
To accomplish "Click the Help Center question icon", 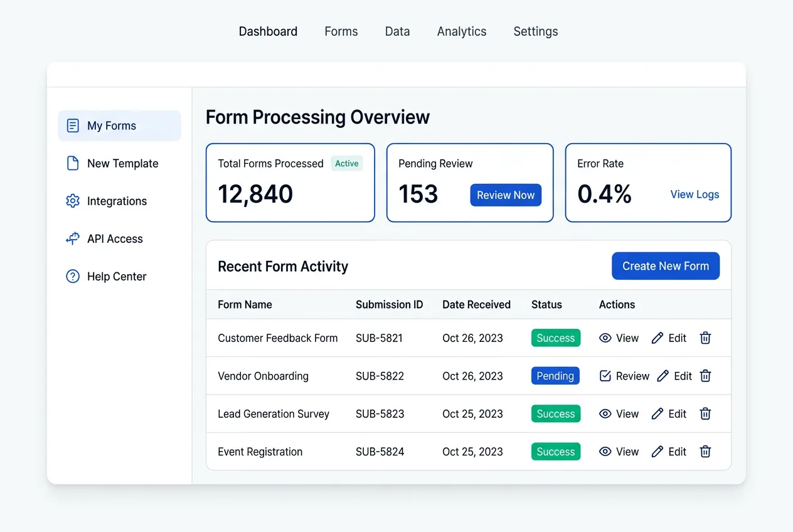I will pos(72,276).
